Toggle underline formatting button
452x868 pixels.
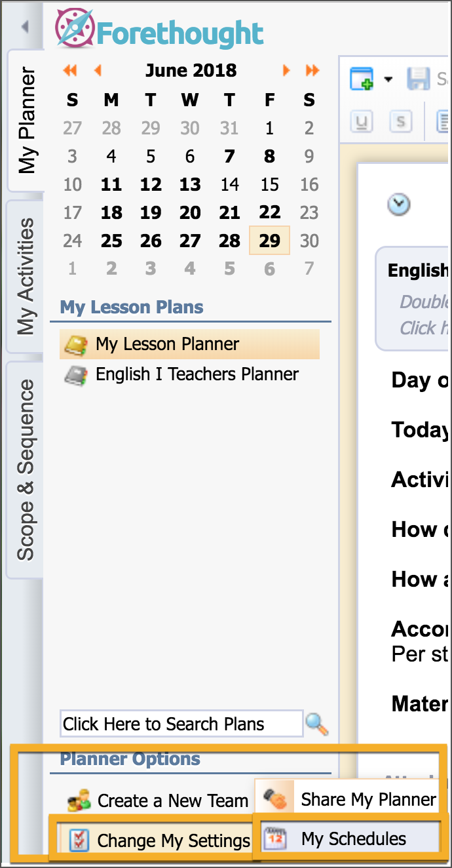(x=361, y=121)
